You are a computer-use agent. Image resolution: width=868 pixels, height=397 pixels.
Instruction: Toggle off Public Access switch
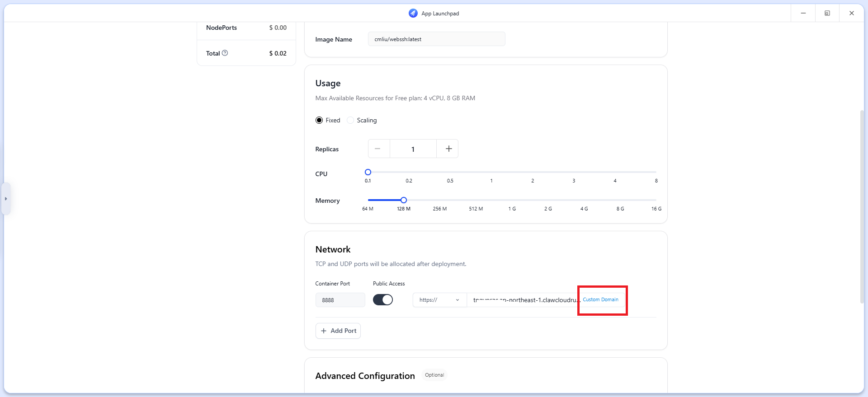coord(383,300)
